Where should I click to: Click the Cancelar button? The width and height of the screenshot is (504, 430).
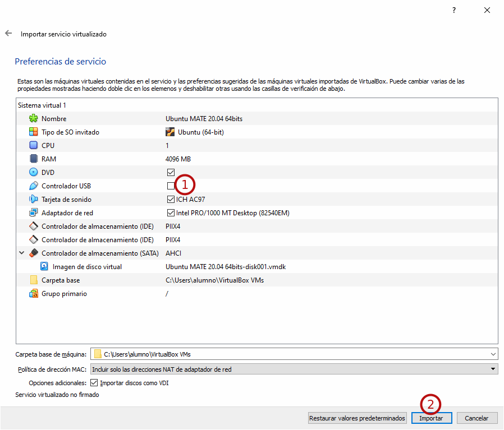tap(476, 418)
